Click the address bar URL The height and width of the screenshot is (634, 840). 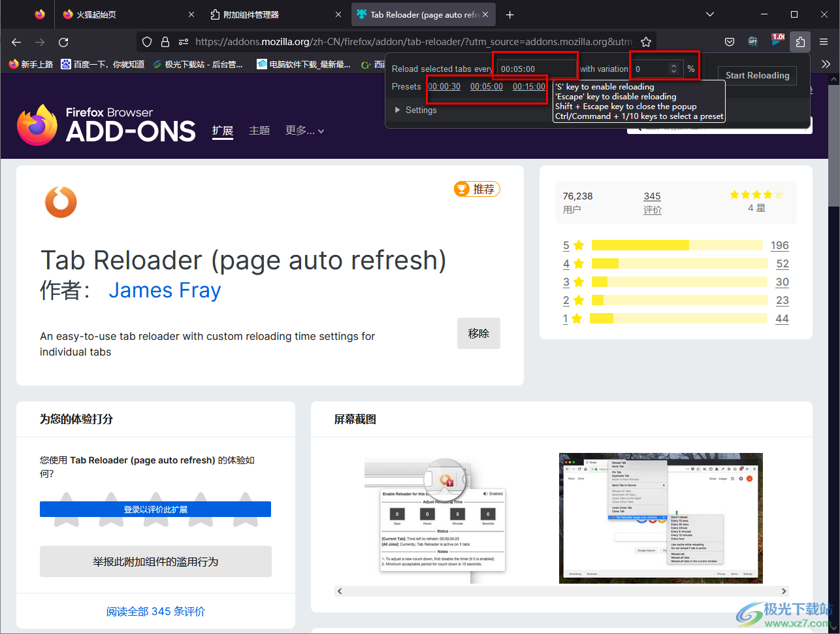click(x=413, y=42)
